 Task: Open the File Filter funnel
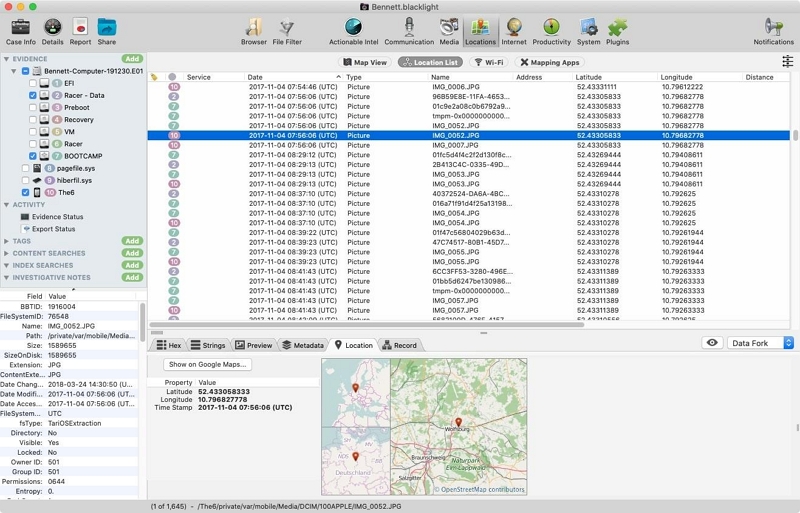pos(287,32)
